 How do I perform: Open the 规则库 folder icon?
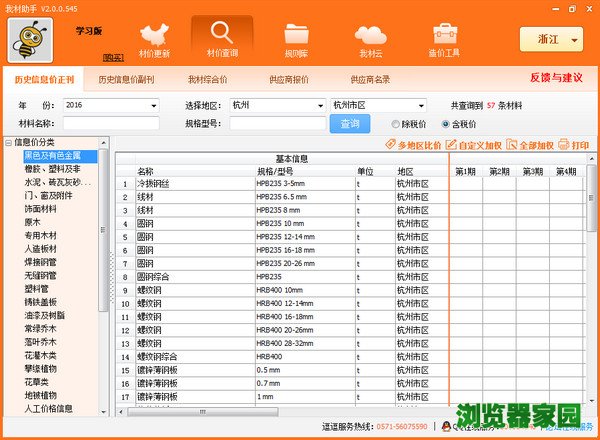pyautogui.click(x=297, y=38)
